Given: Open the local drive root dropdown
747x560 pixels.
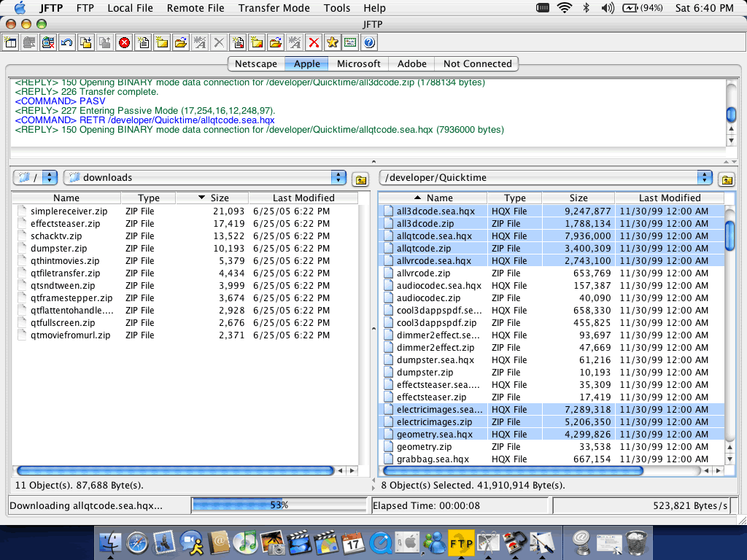Looking at the screenshot, I should (35, 178).
